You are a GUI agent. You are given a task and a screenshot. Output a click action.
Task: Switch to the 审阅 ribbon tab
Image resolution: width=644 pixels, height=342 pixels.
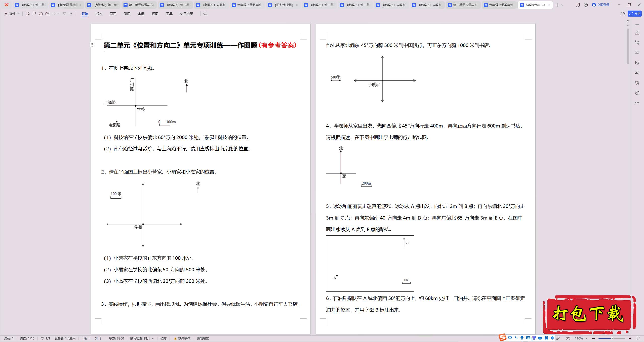(141, 14)
